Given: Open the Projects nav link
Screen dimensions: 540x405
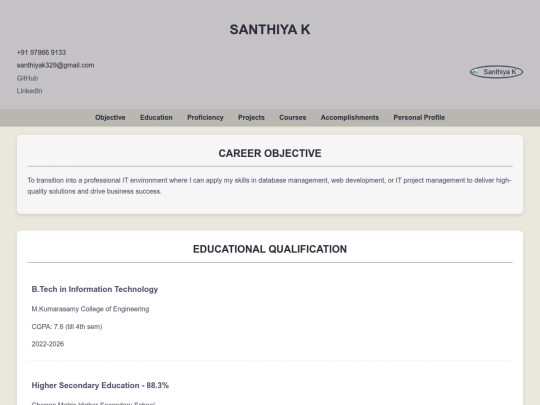Looking at the screenshot, I should click(x=251, y=117).
